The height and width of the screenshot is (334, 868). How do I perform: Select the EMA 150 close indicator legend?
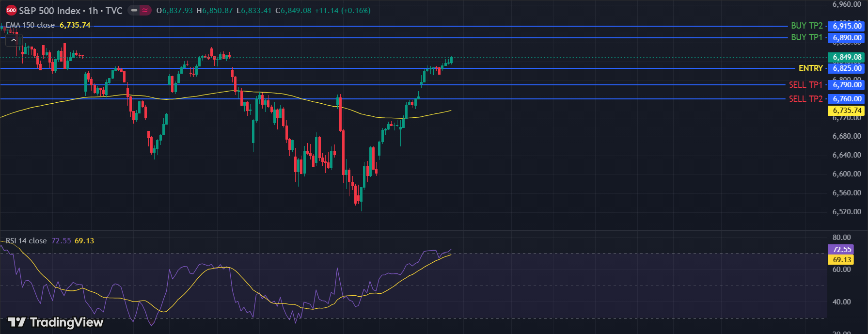pyautogui.click(x=30, y=25)
